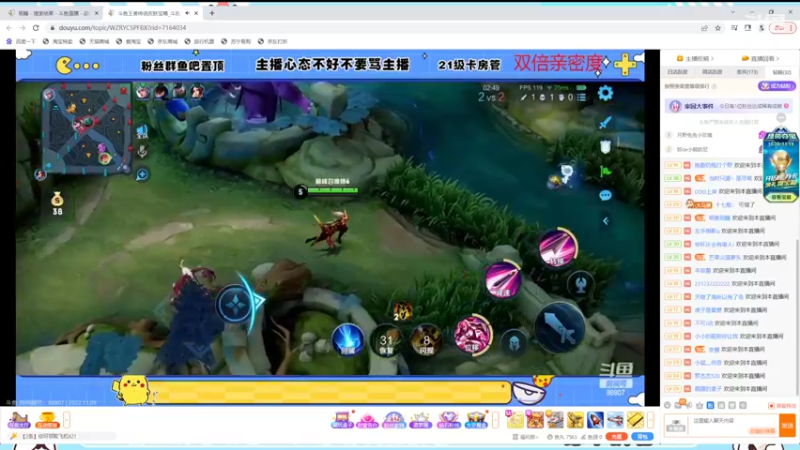
Task: Open the 家园大事件 banner
Action: pos(728,106)
